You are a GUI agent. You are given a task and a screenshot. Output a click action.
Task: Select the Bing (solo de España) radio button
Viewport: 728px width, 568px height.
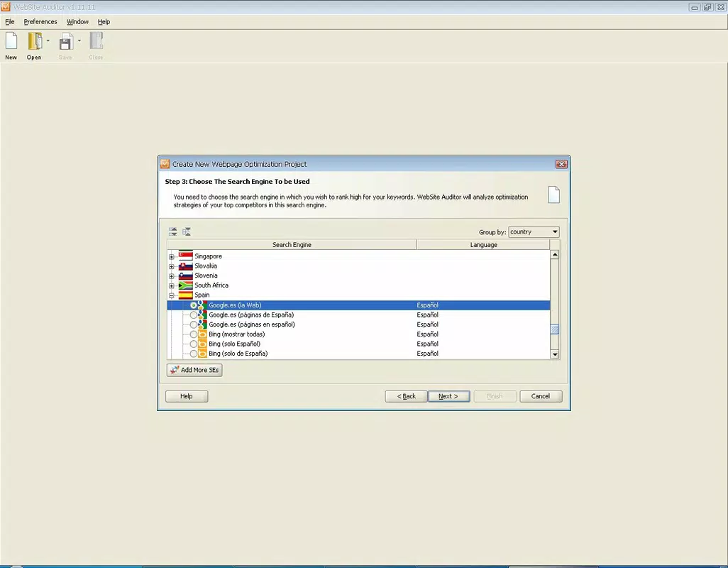click(194, 354)
